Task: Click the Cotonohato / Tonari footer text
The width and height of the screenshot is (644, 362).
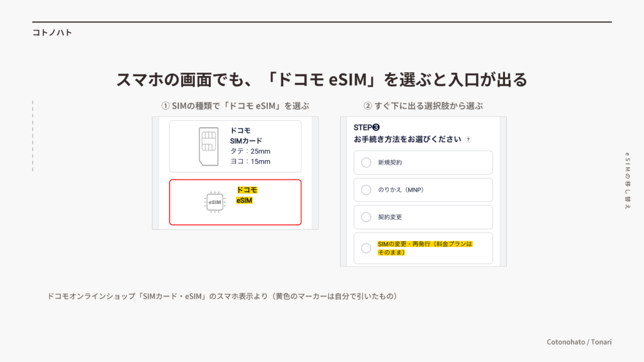Action: pos(579,342)
